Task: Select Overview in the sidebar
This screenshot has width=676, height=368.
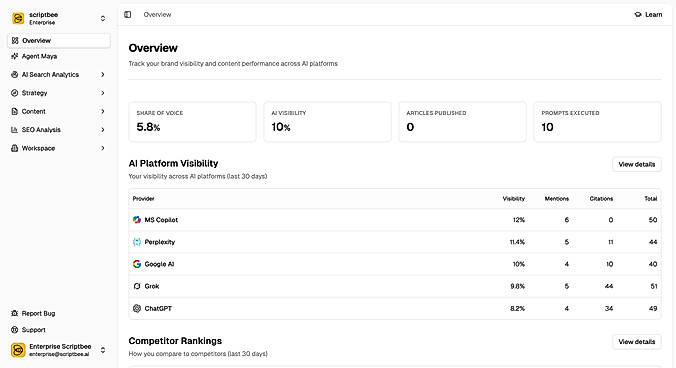Action: (59, 41)
